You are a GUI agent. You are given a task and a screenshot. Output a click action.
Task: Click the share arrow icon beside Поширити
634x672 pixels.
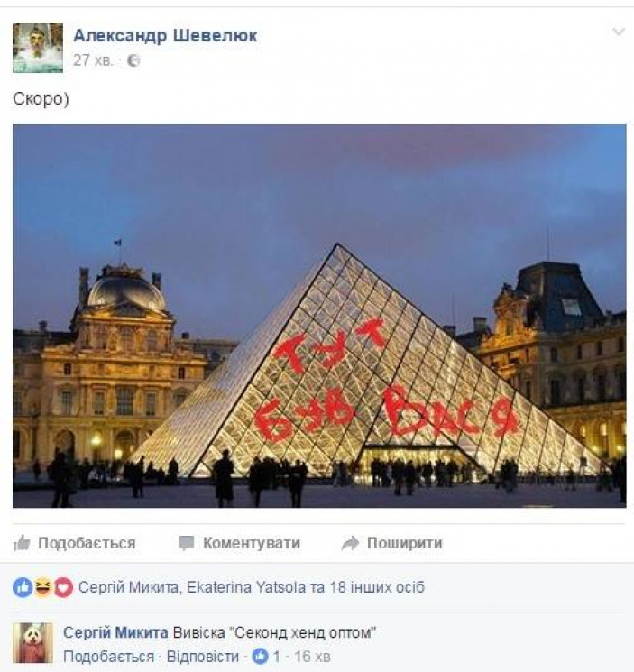click(350, 543)
